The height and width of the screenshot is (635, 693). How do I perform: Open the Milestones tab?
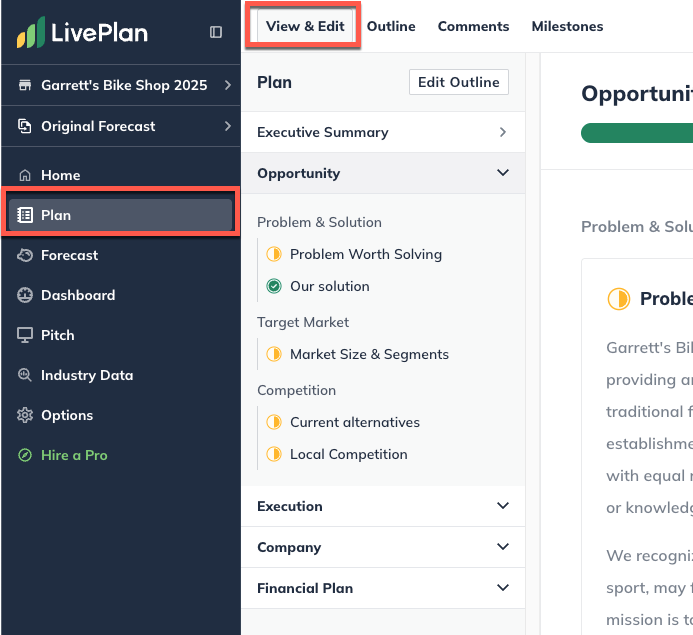tap(567, 27)
